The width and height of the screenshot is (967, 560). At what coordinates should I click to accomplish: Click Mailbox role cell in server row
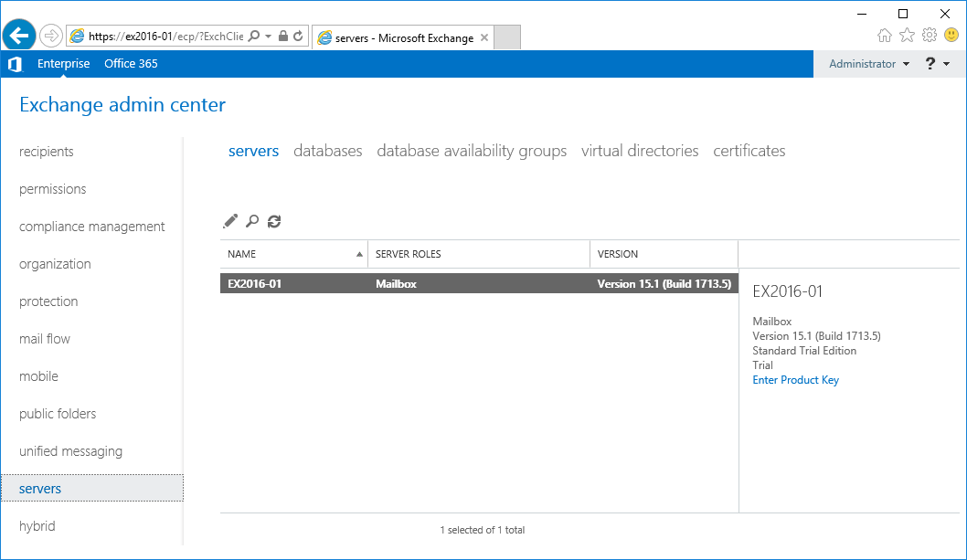396,284
